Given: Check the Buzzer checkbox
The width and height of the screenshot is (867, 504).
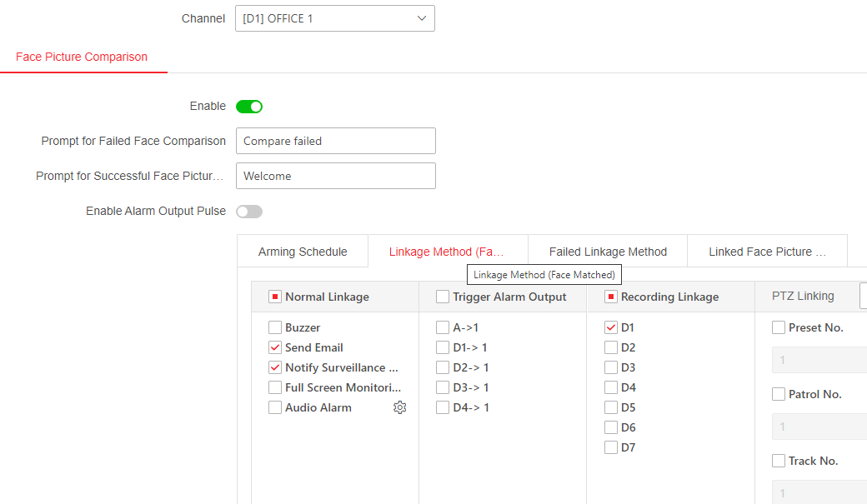Looking at the screenshot, I should (275, 327).
